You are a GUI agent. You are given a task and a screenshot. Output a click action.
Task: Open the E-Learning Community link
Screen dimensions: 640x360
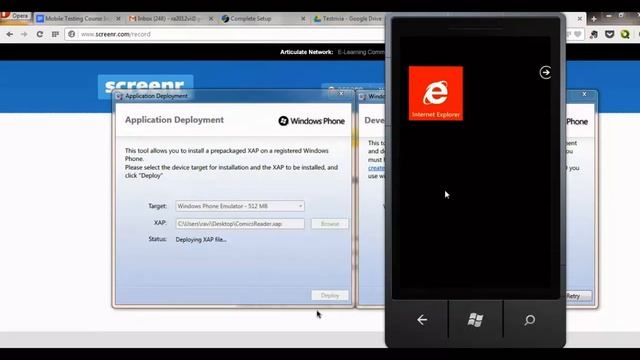(x=361, y=52)
